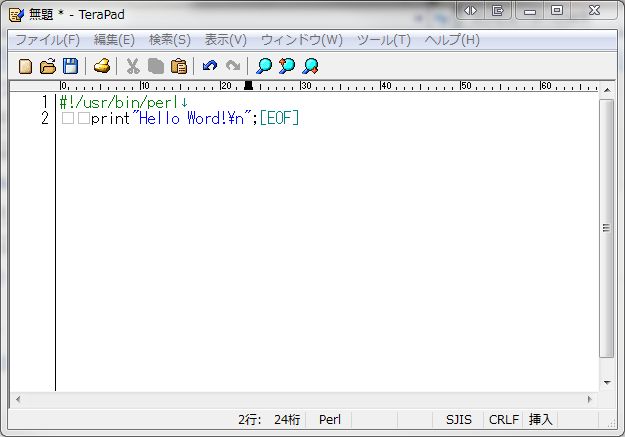The height and width of the screenshot is (437, 625).
Task: Click TeraPad app icon in title bar
Action: [x=16, y=15]
